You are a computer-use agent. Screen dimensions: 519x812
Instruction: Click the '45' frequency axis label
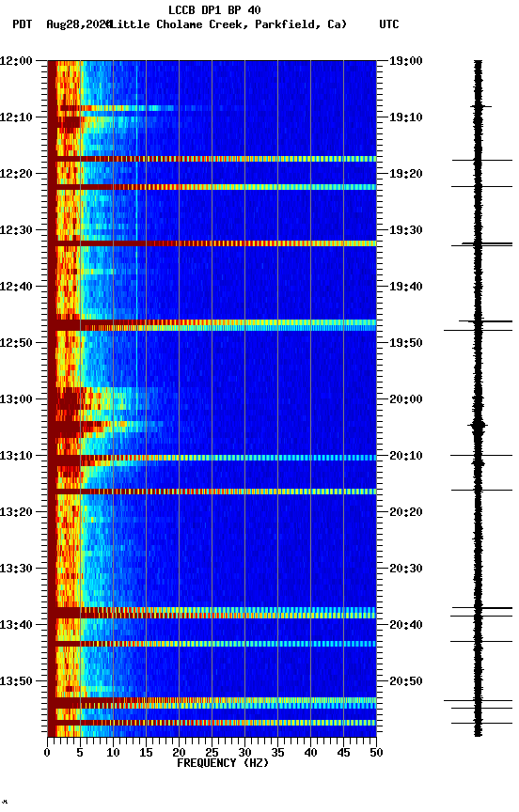click(343, 754)
